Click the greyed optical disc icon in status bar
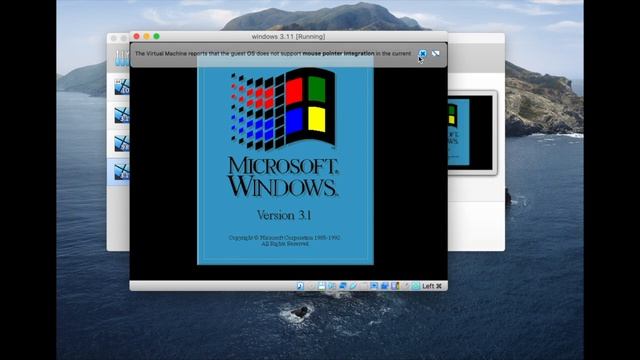The image size is (640, 360). [311, 286]
